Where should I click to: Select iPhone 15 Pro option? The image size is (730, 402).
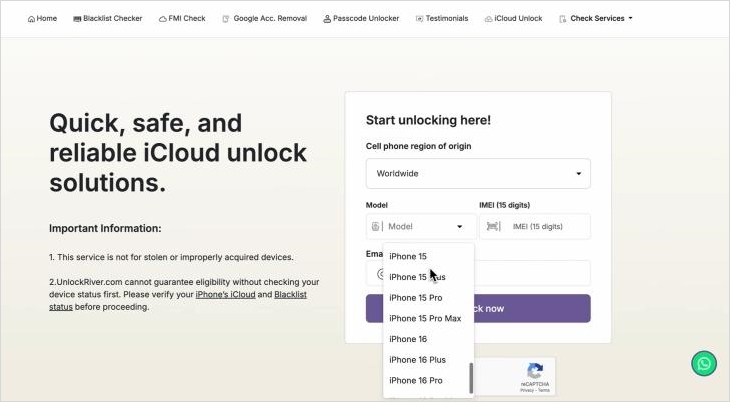tap(415, 298)
